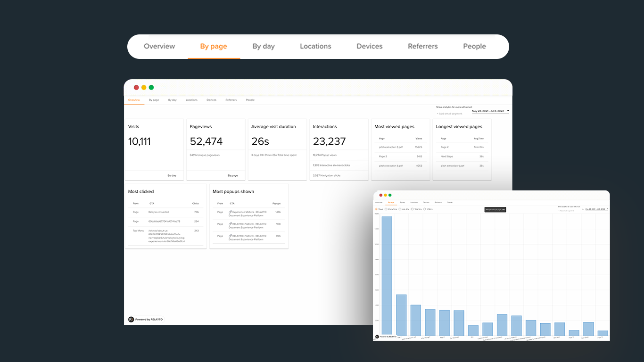Click the 1min 04s cell in Longest viewed pages
This screenshot has width=644, height=362.
tap(479, 147)
